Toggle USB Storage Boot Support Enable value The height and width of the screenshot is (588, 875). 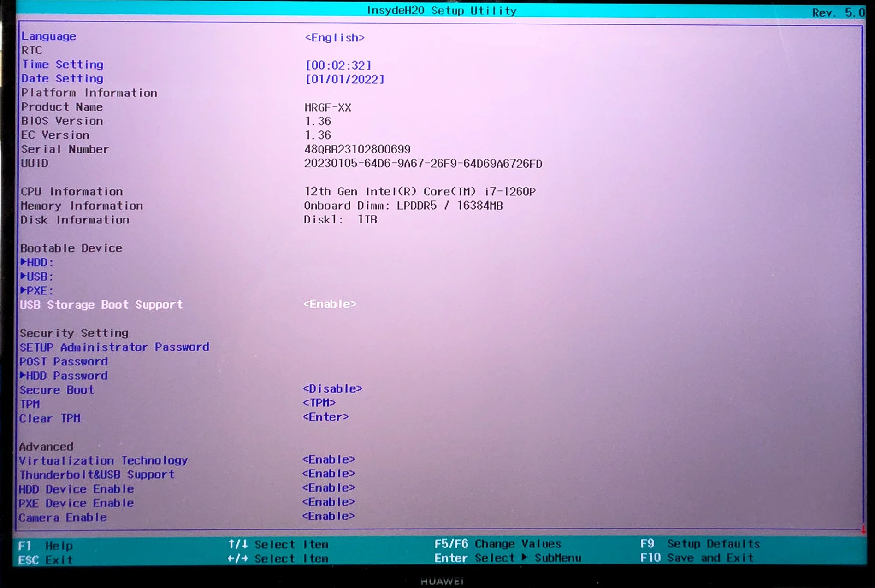[x=330, y=304]
